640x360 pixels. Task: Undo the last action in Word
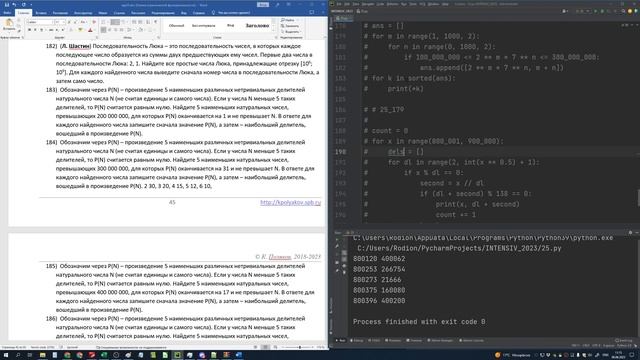pos(15,4)
